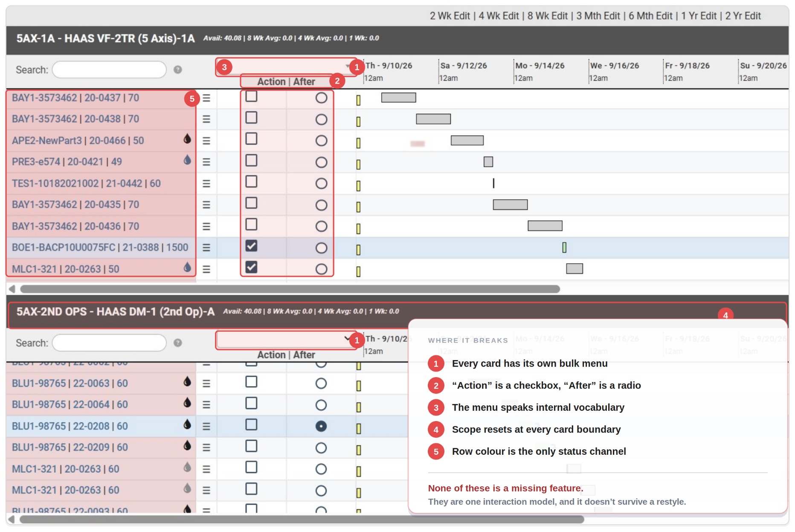Open the row menu for BLU1-98765 22-0209
795x532 pixels.
[206, 448]
